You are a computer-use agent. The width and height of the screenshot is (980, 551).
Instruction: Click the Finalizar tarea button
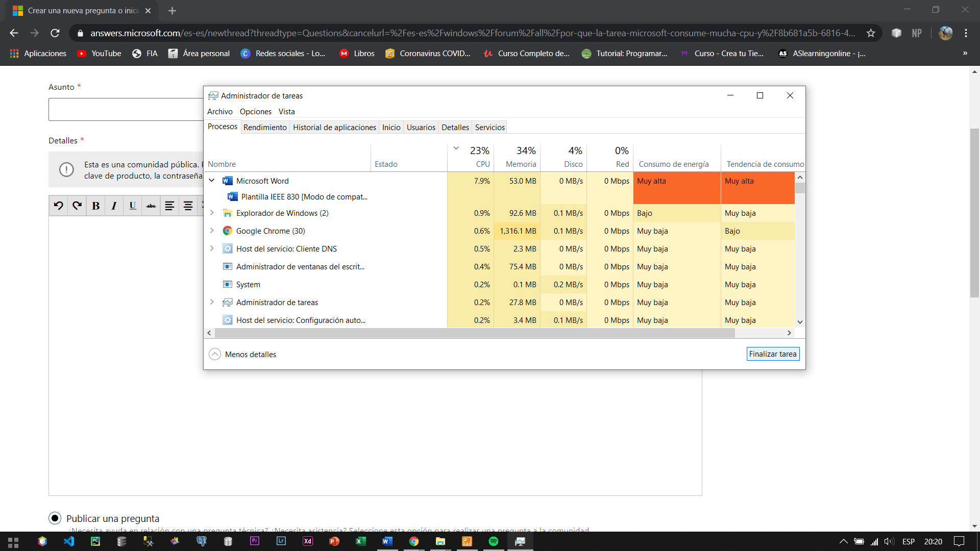[x=773, y=354]
